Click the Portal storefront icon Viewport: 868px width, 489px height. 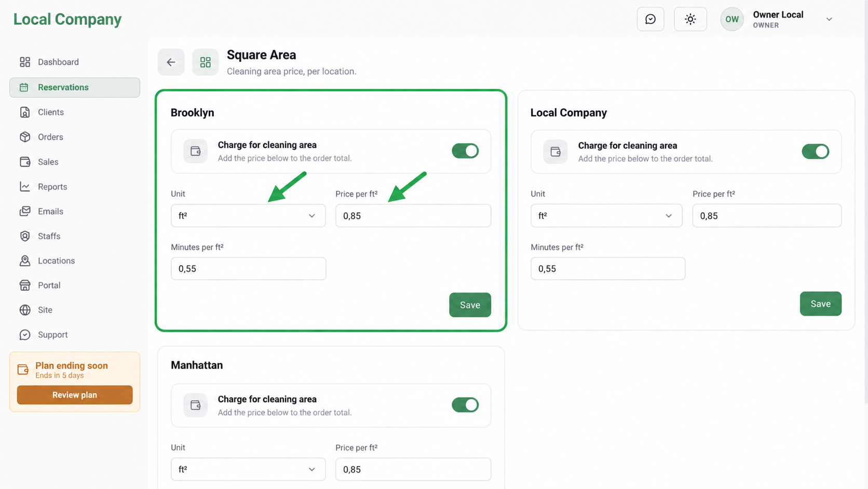(25, 285)
